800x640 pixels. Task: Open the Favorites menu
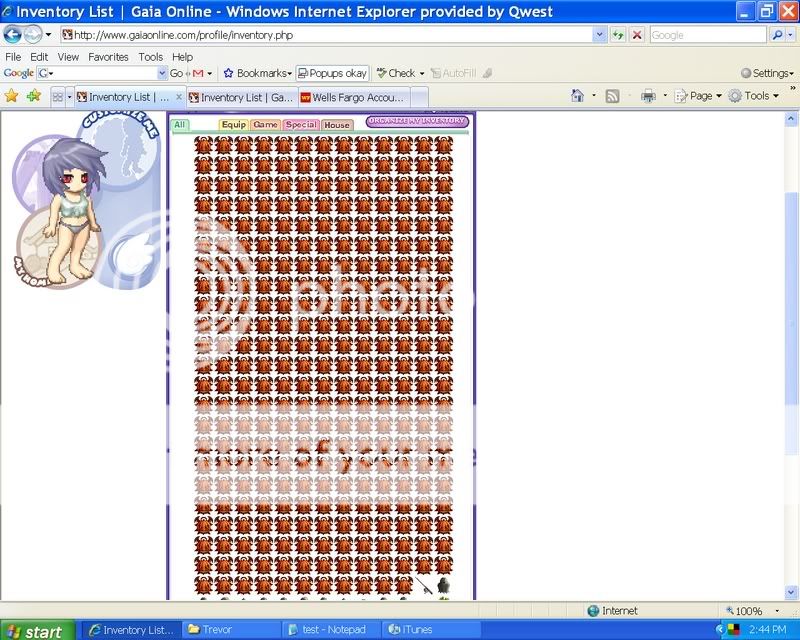click(108, 57)
